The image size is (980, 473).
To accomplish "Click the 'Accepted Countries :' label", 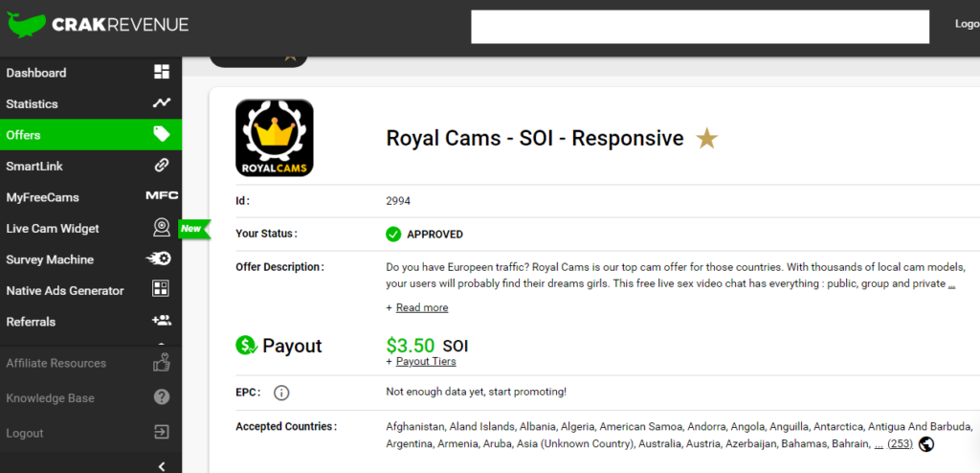I will pyautogui.click(x=286, y=427).
